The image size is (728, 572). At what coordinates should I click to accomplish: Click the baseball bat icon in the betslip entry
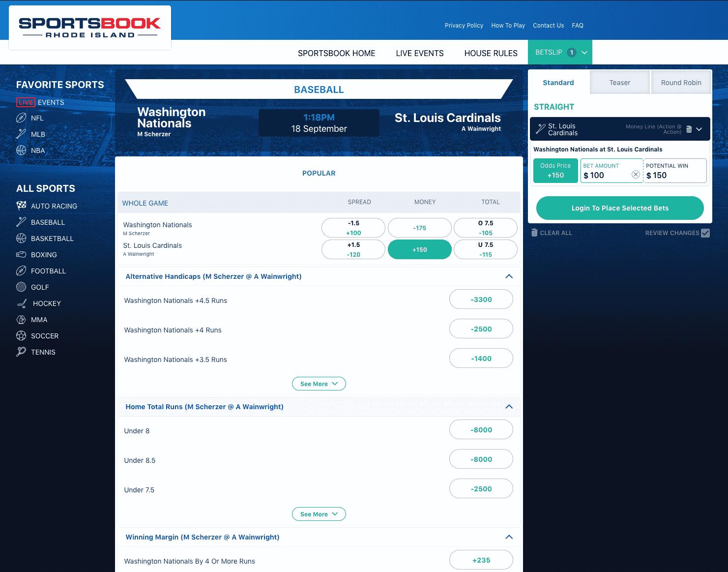[x=541, y=129]
